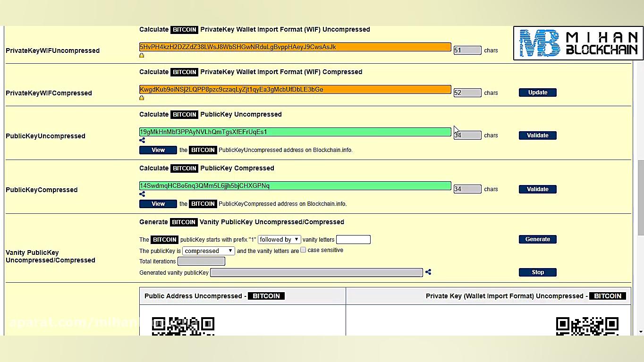This screenshot has width=644, height=362.
Task: Toggle the case sensitive checkbox
Action: (x=303, y=250)
